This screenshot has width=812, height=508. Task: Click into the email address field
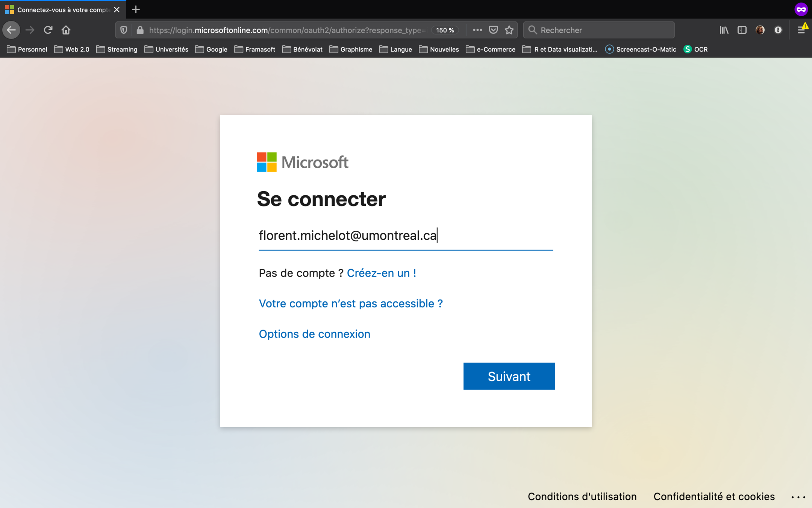click(x=405, y=236)
